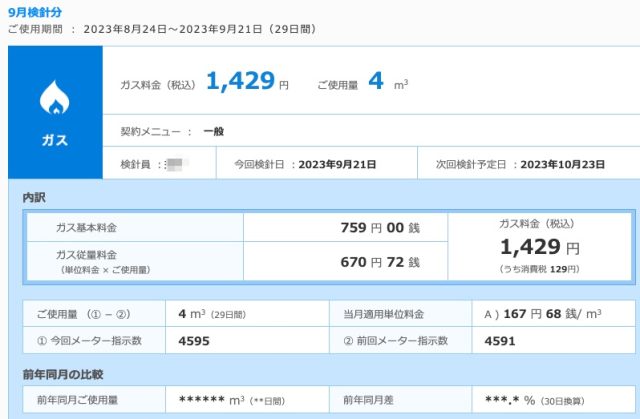The height and width of the screenshot is (419, 640).
Task: Click the current meter reading 4595
Action: click(x=194, y=341)
